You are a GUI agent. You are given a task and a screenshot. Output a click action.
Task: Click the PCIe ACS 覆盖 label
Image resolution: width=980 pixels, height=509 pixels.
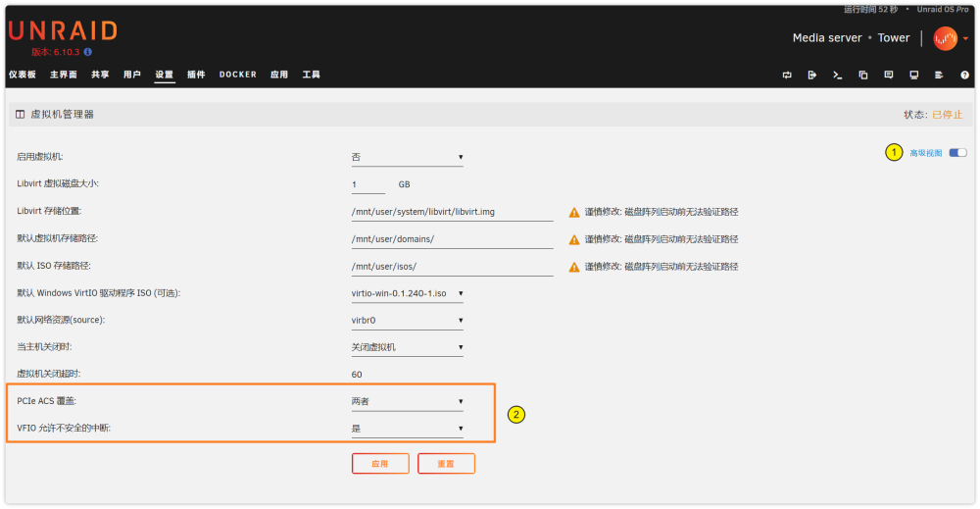pyautogui.click(x=47, y=401)
